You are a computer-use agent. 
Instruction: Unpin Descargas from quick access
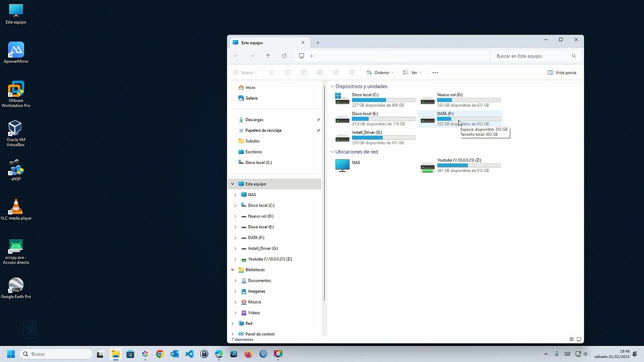point(318,120)
